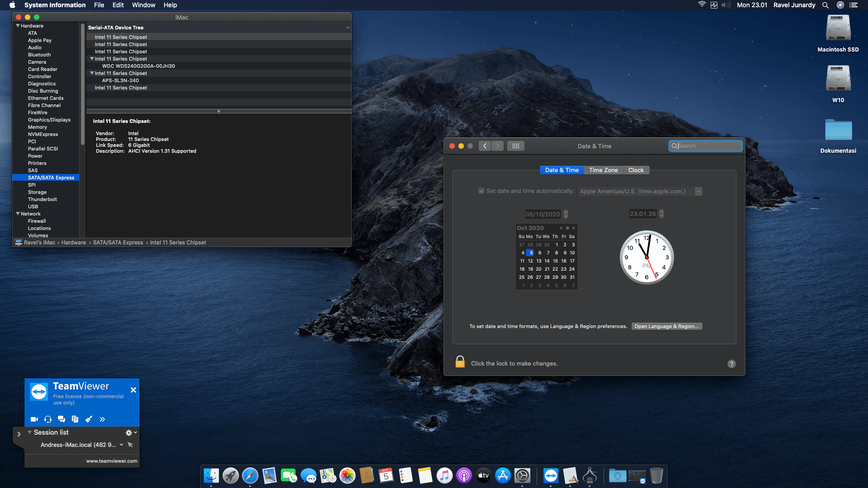The height and width of the screenshot is (488, 868).
Task: Open Siri from the menu bar
Action: (840, 5)
